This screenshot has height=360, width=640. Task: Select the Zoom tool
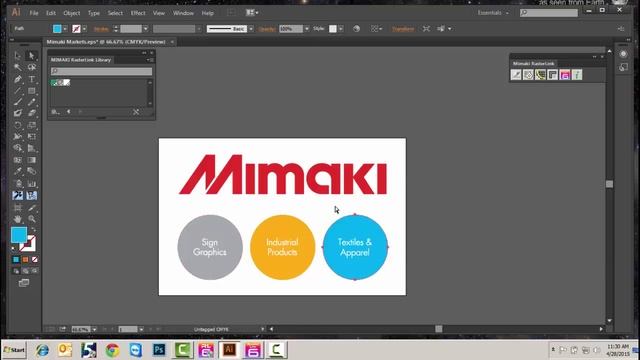pyautogui.click(x=31, y=219)
